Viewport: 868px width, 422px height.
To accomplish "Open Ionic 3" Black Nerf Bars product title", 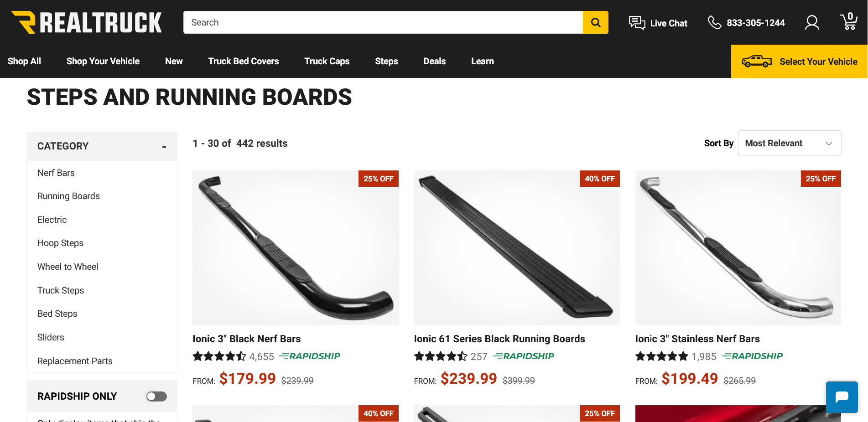I will [246, 339].
